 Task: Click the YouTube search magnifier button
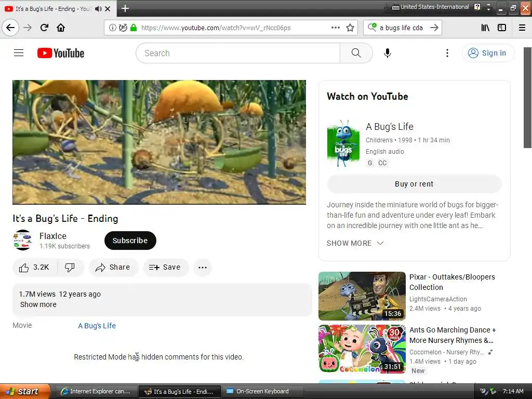coord(356,53)
